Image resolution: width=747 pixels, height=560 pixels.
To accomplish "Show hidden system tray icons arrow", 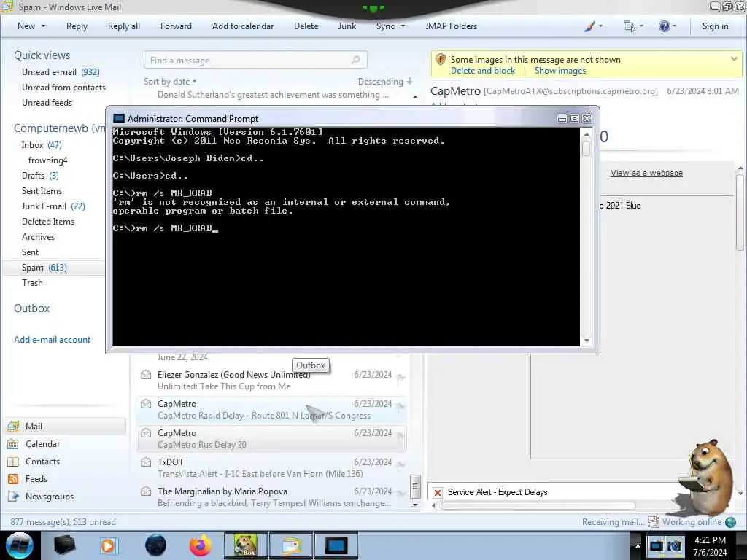I will [637, 545].
